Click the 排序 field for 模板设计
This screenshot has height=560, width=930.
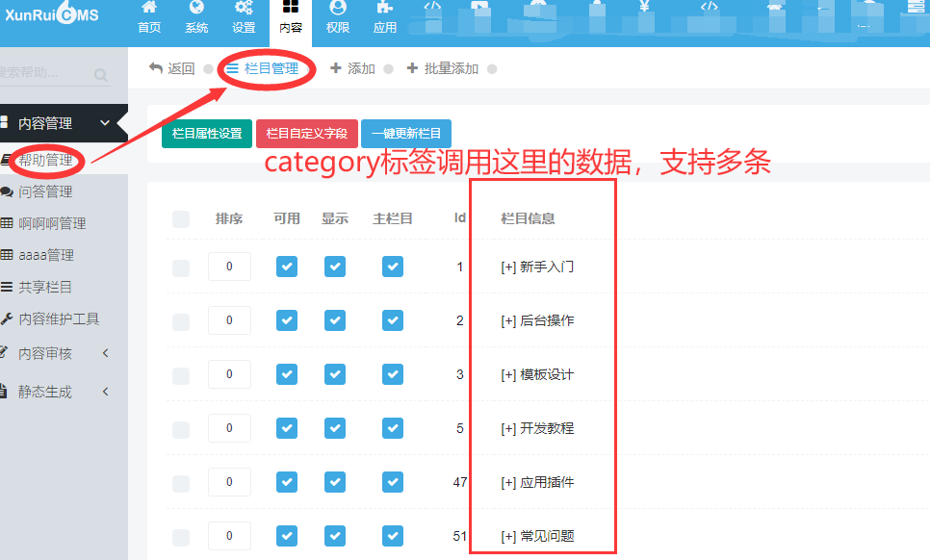pos(229,374)
